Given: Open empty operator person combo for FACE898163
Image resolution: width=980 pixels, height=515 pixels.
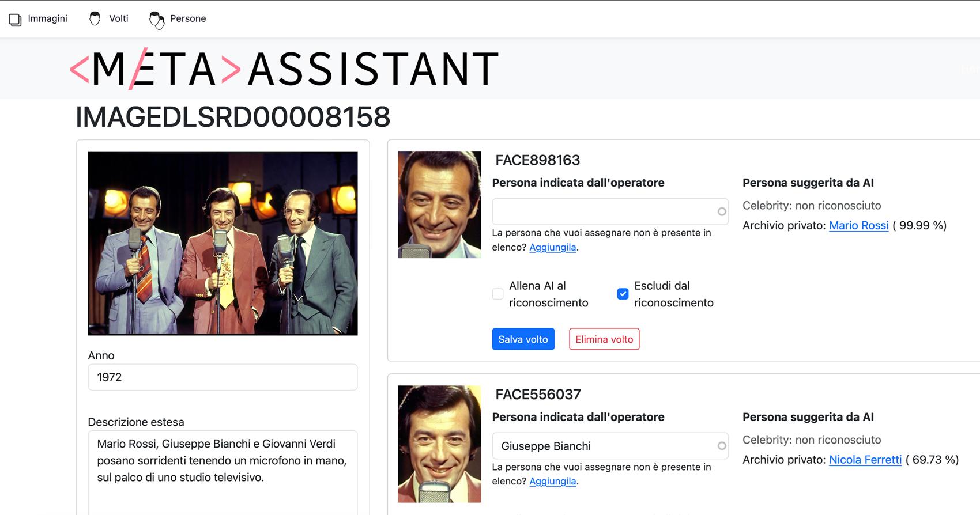Looking at the screenshot, I should tap(610, 211).
